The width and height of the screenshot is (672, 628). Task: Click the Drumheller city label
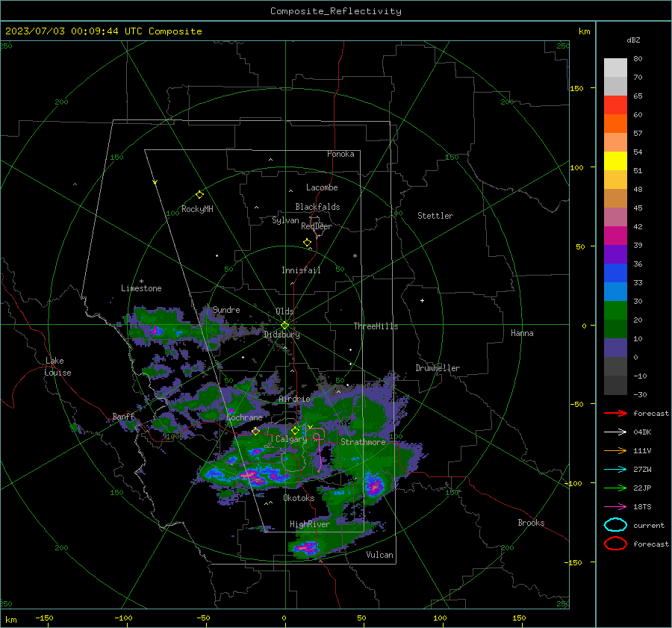[438, 368]
